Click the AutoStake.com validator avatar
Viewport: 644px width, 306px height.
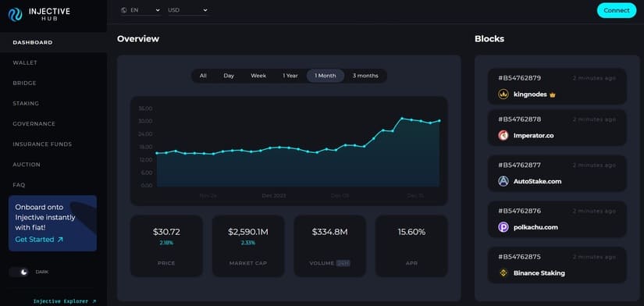click(503, 181)
